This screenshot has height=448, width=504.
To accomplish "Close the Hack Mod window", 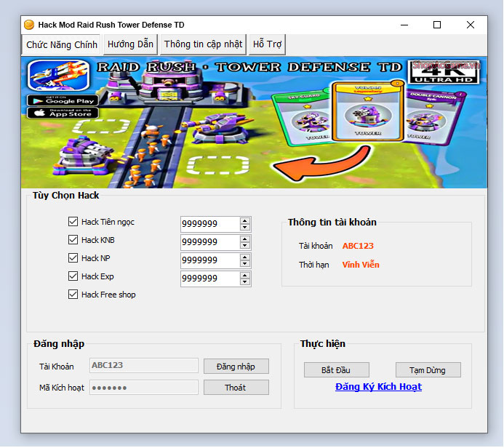I will [471, 25].
